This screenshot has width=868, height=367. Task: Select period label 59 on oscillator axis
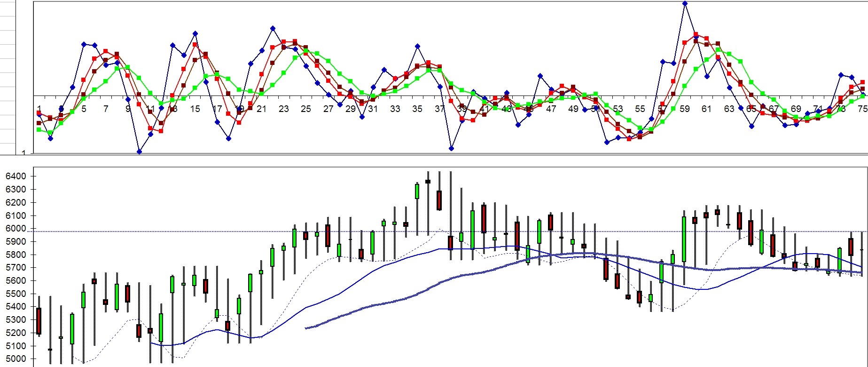coord(685,109)
